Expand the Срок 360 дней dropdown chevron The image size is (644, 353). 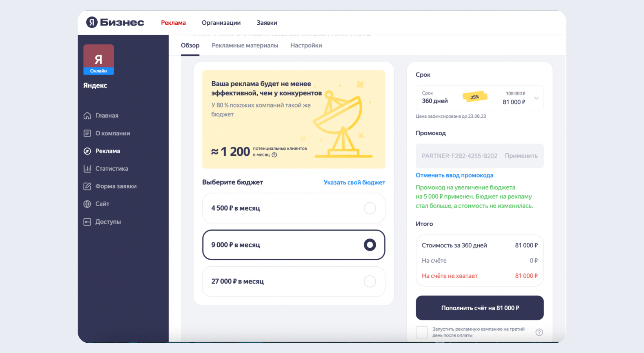click(x=536, y=98)
